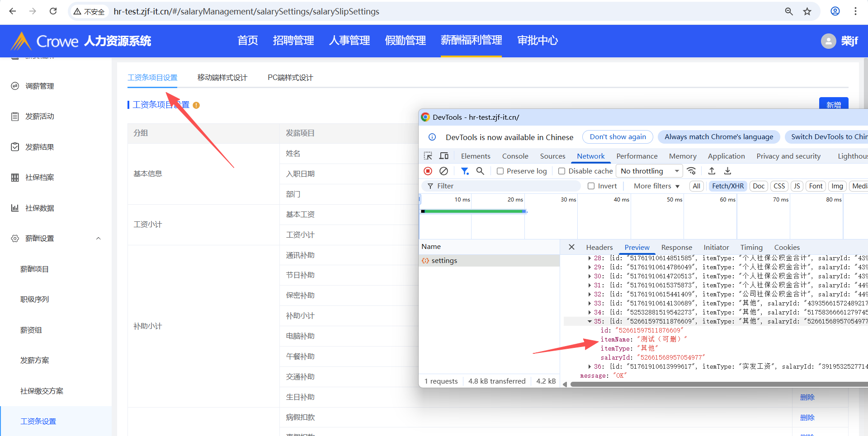Collapse the 薪酬设置 sidebar section
The image size is (868, 436).
point(98,239)
